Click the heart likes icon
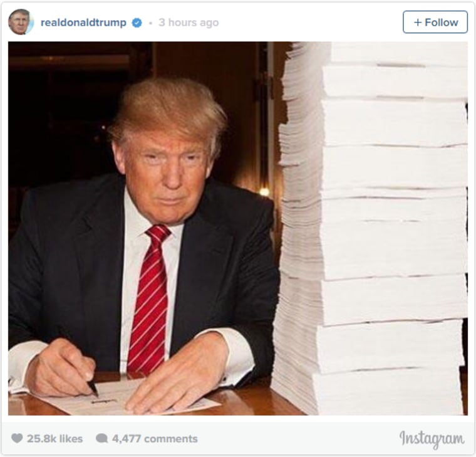 coord(17,438)
